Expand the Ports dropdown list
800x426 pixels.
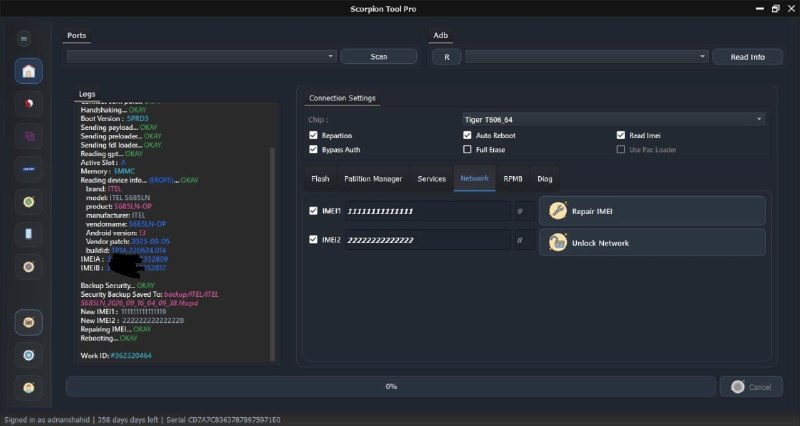202,57
